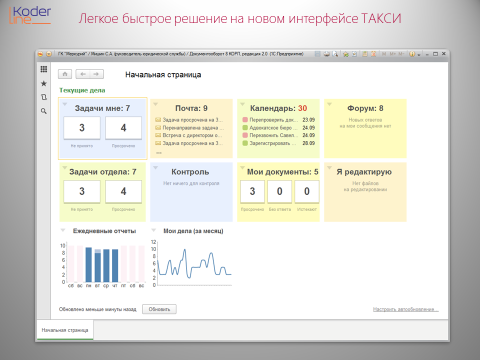Open the Info help icon in title bar
480x360 pixels.
point(412,54)
